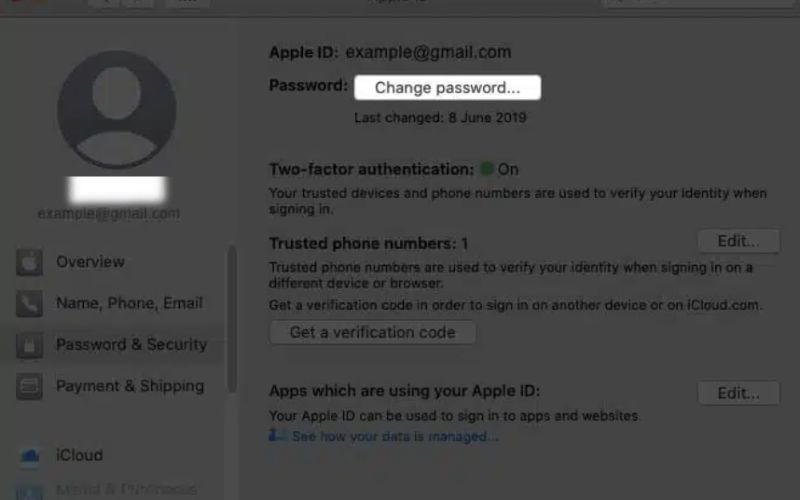Click the sidebar vertical scrollbar
Viewport: 800px width, 500px height.
click(x=232, y=319)
